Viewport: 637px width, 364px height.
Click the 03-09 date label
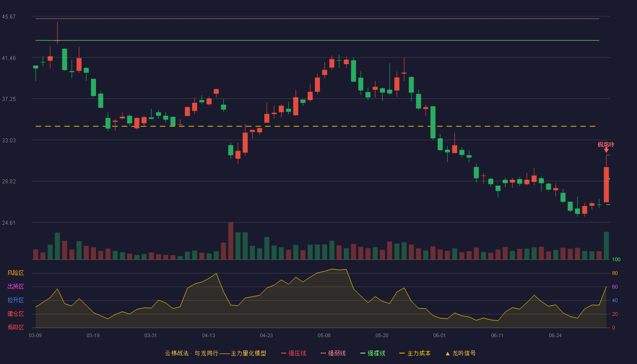coord(35,335)
